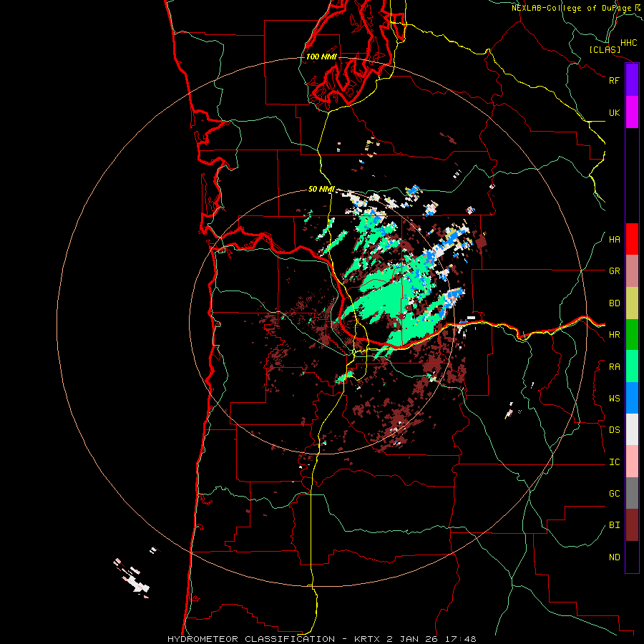Click the RA bright green legend swatch
This screenshot has width=644, height=644.
coord(632,366)
